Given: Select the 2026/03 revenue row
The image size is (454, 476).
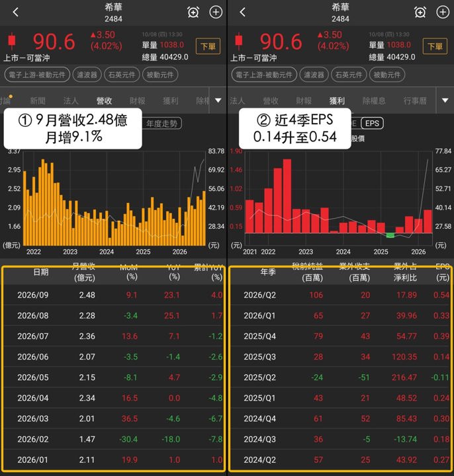Looking at the screenshot, I should coord(114,418).
